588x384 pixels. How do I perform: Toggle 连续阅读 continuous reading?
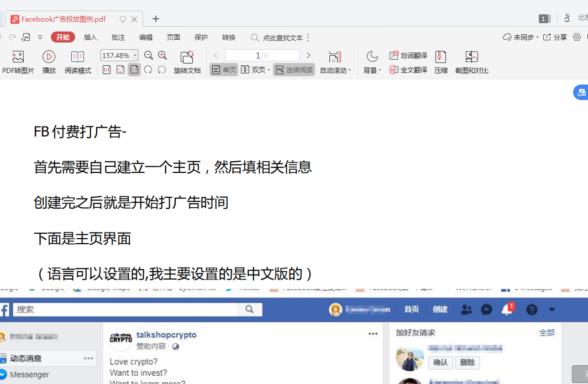pos(294,70)
